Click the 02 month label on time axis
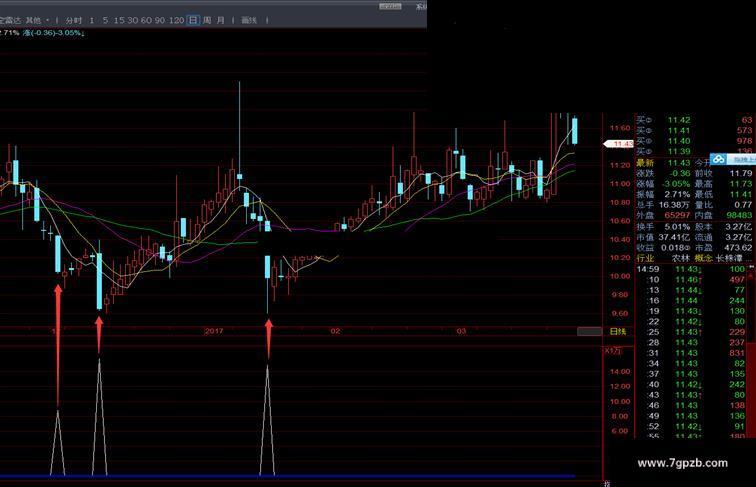This screenshot has height=487, width=756. point(336,331)
